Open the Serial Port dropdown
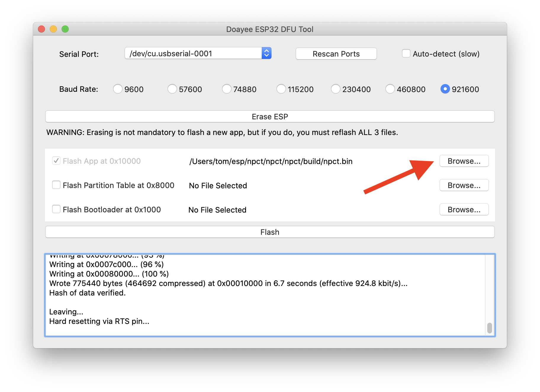Viewport: 540px width, 392px height. coord(198,53)
